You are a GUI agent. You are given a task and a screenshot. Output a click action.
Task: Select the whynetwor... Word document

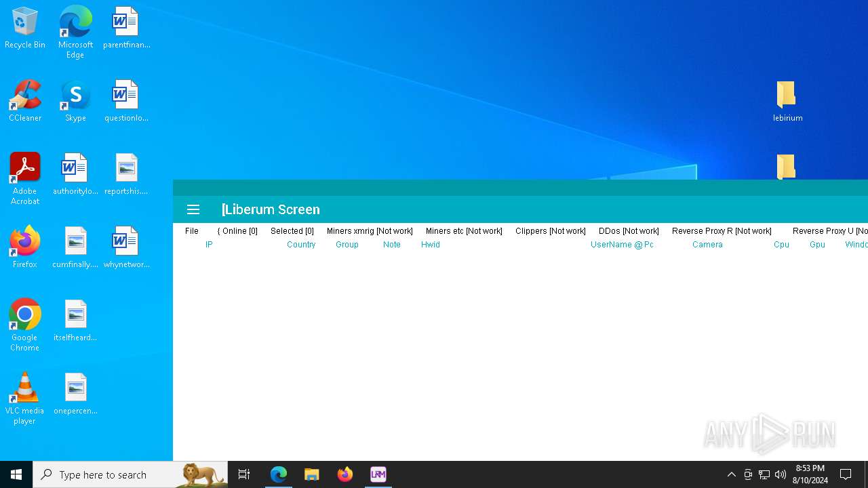pos(126,248)
